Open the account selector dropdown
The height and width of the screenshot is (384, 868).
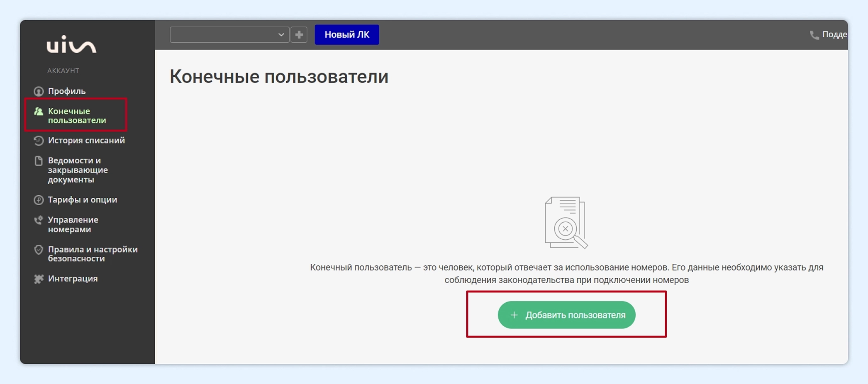coord(229,35)
